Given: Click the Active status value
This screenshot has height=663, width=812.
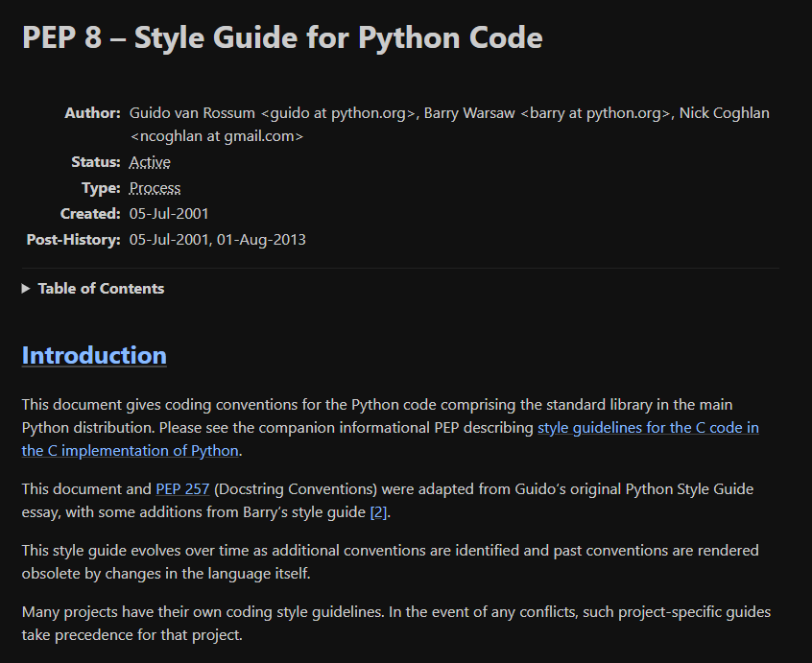Looking at the screenshot, I should (x=150, y=162).
